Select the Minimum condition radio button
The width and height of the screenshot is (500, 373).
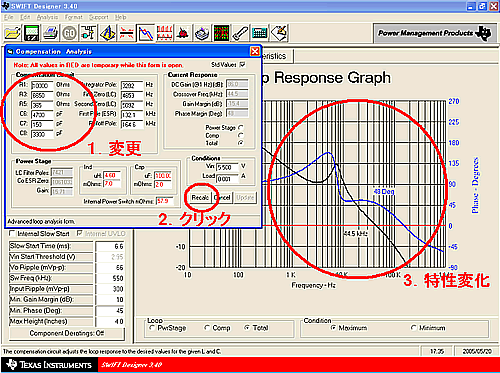click(x=414, y=328)
